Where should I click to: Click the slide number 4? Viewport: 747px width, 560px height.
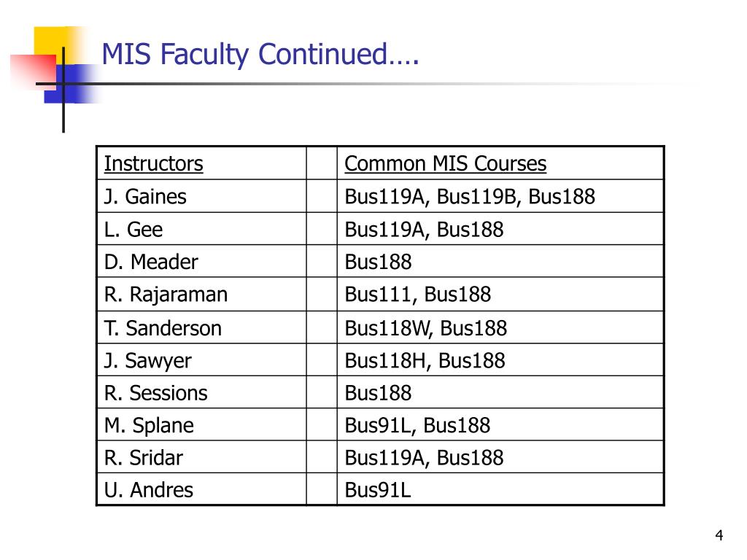click(719, 535)
